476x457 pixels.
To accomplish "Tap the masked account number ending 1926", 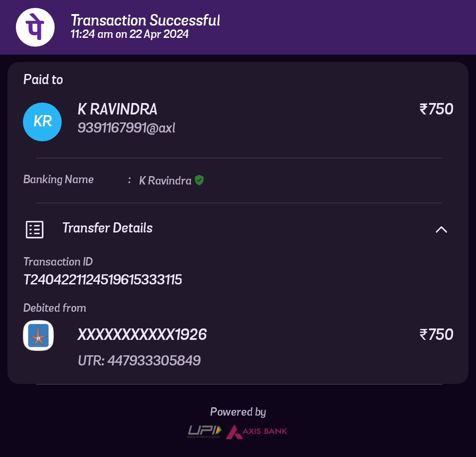I will tap(142, 335).
